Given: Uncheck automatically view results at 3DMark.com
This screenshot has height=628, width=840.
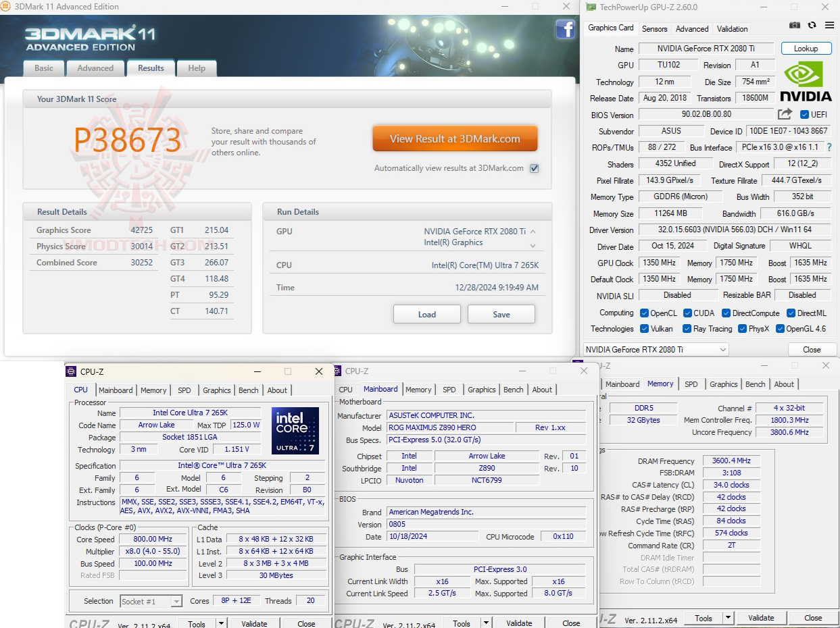Looking at the screenshot, I should coord(535,168).
